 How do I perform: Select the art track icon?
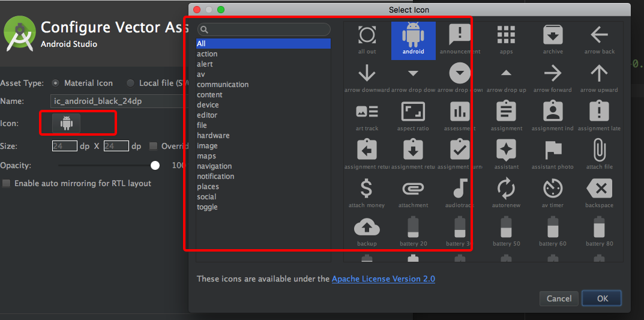click(367, 111)
